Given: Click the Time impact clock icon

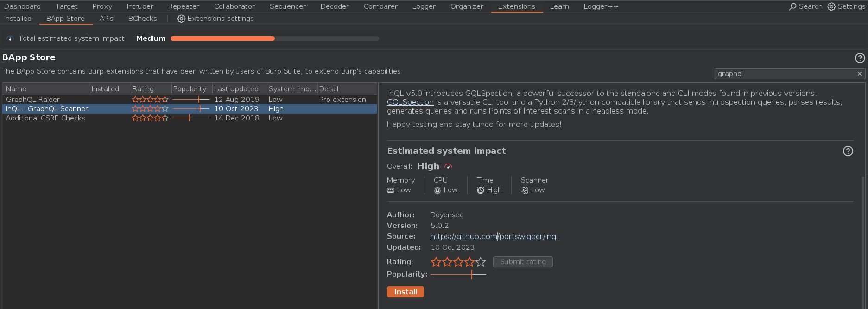Looking at the screenshot, I should click(481, 190).
